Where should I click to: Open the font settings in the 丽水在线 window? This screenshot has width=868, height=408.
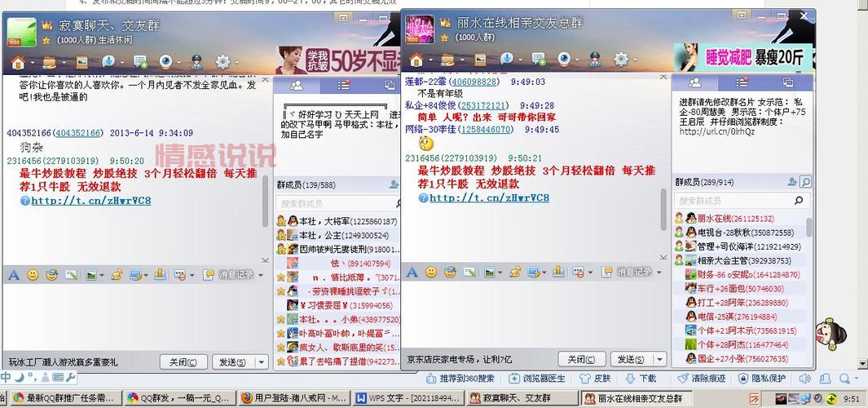(x=412, y=273)
